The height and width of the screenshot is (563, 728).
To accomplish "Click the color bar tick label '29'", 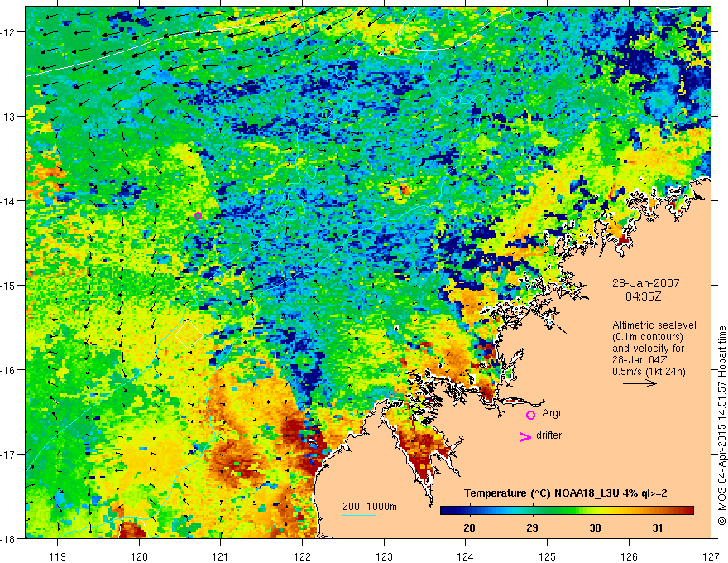I will 532,527.
